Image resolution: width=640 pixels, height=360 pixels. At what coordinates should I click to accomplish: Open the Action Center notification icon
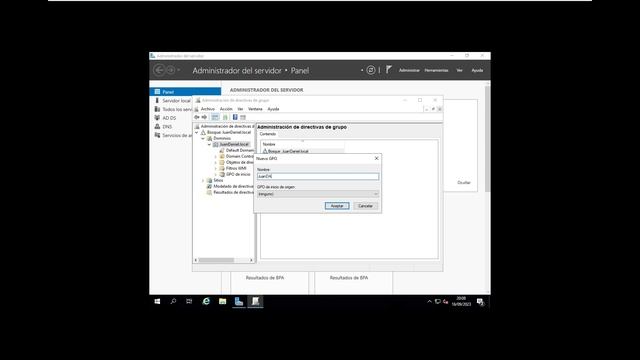(x=480, y=302)
